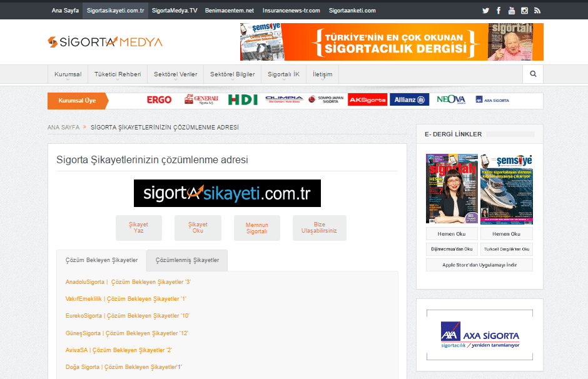Click the Sigortalı magazine cover thumbnail
588x379 pixels.
tap(452, 189)
